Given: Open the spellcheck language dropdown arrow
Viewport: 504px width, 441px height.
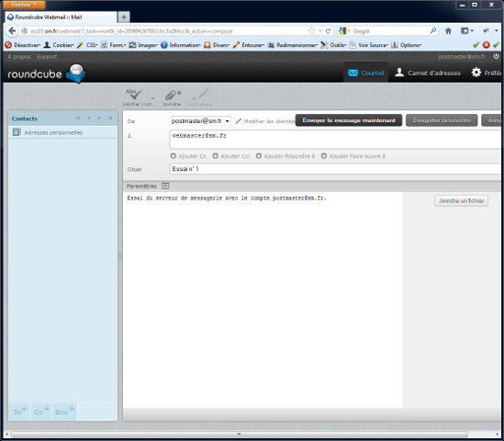Looking at the screenshot, I should 152,98.
